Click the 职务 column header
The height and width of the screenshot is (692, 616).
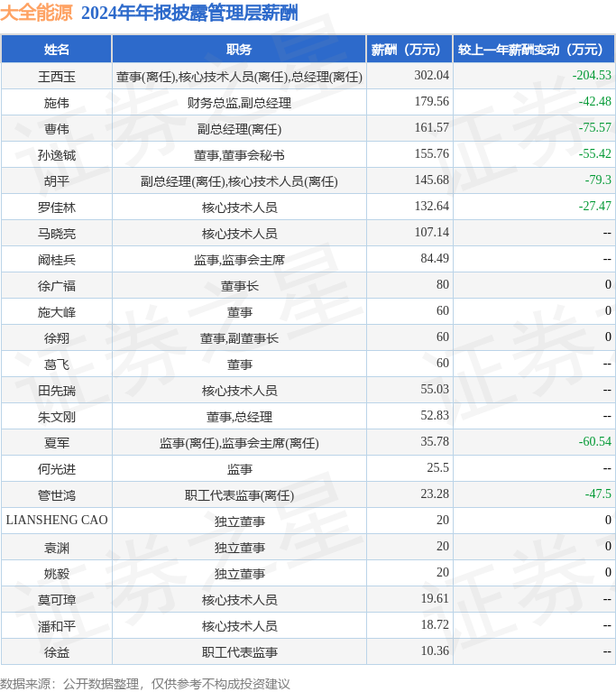[x=239, y=50]
